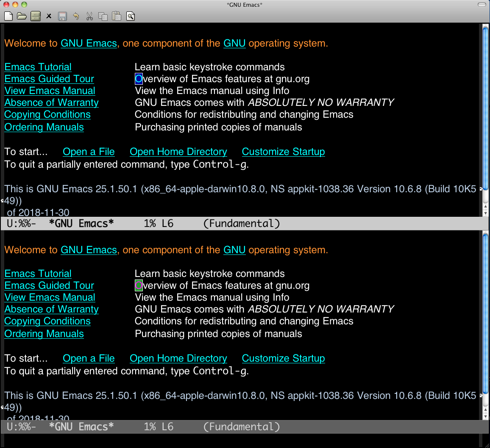Click the Cut scissors toolbar icon
The width and height of the screenshot is (490, 448).
90,16
